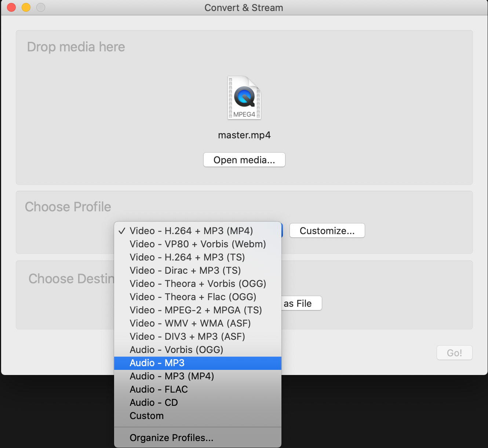Pick Video - Theora + Flac (OGG) profile
Screen dimensions: 488x448
coord(198,297)
